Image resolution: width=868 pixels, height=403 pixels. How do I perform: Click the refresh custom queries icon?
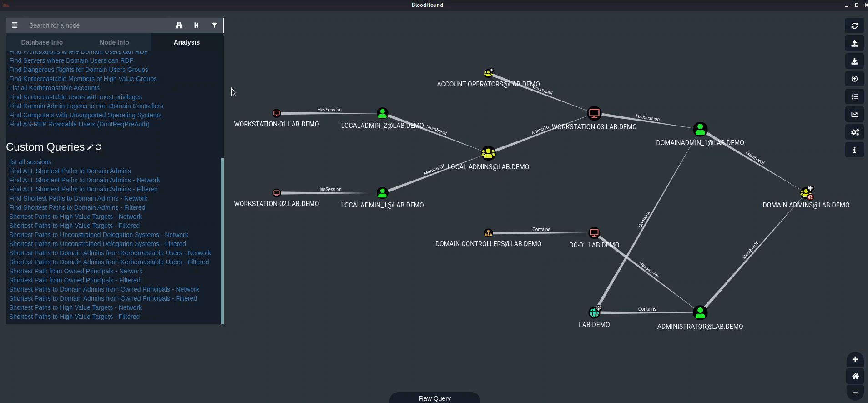pyautogui.click(x=98, y=147)
